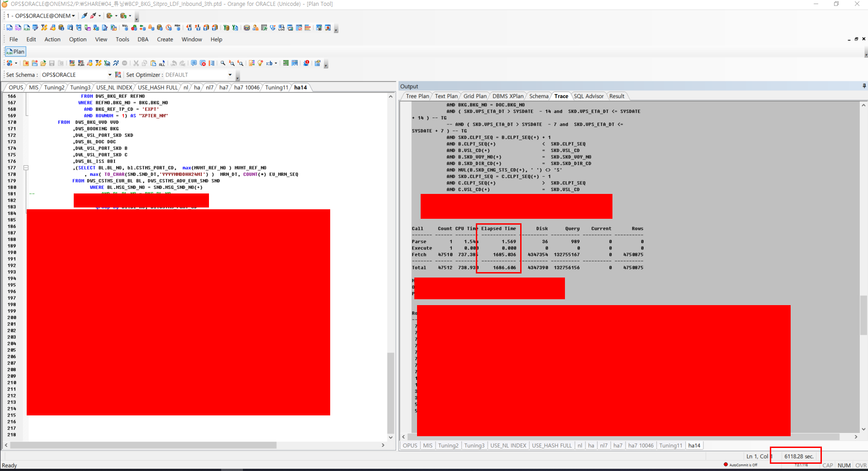Switch to the DBMS XPlan output tab
Viewport: 868px width, 471px height.
pos(508,96)
